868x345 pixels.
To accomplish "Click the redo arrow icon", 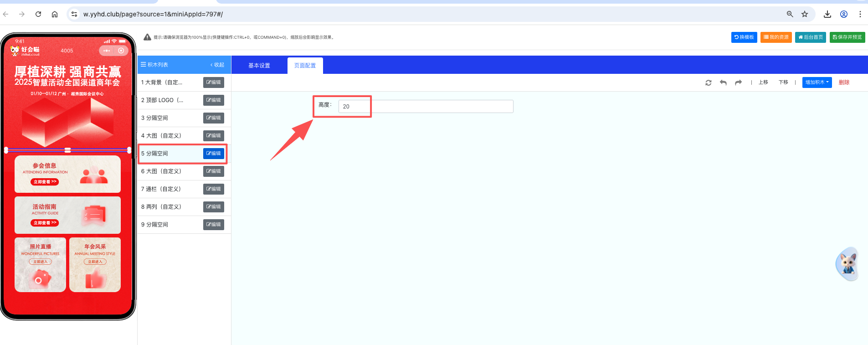I will coord(738,82).
